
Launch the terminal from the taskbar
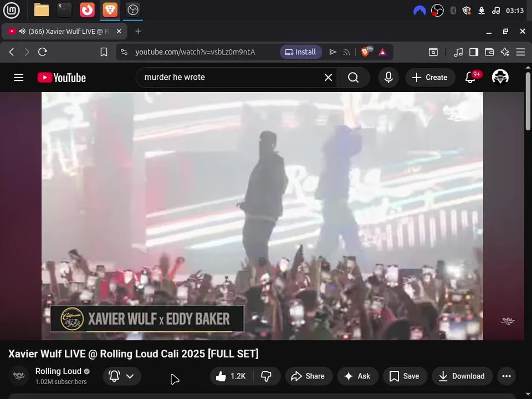pos(64,10)
